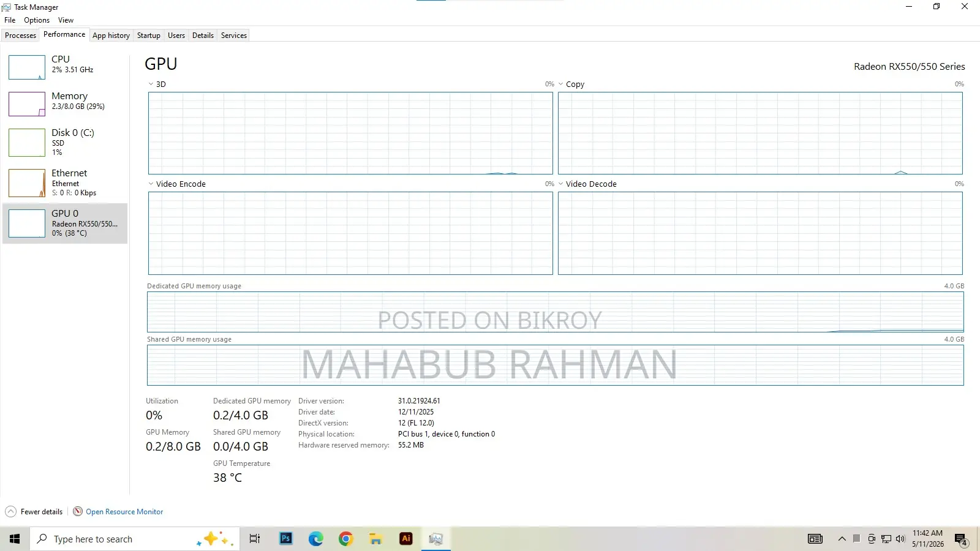This screenshot has height=551, width=980.
Task: Click the Radeon RX550/550 Series heading
Action: tap(910, 67)
